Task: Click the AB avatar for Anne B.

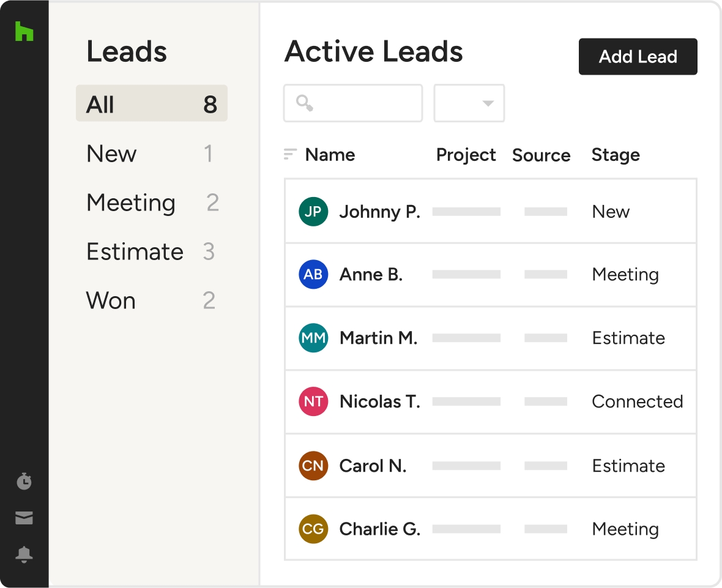Action: [313, 275]
